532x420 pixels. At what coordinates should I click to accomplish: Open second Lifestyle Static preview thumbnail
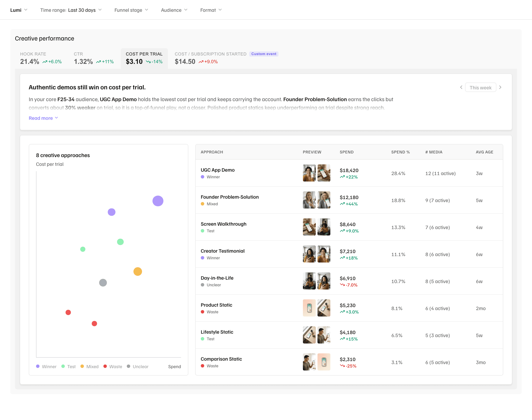click(324, 335)
